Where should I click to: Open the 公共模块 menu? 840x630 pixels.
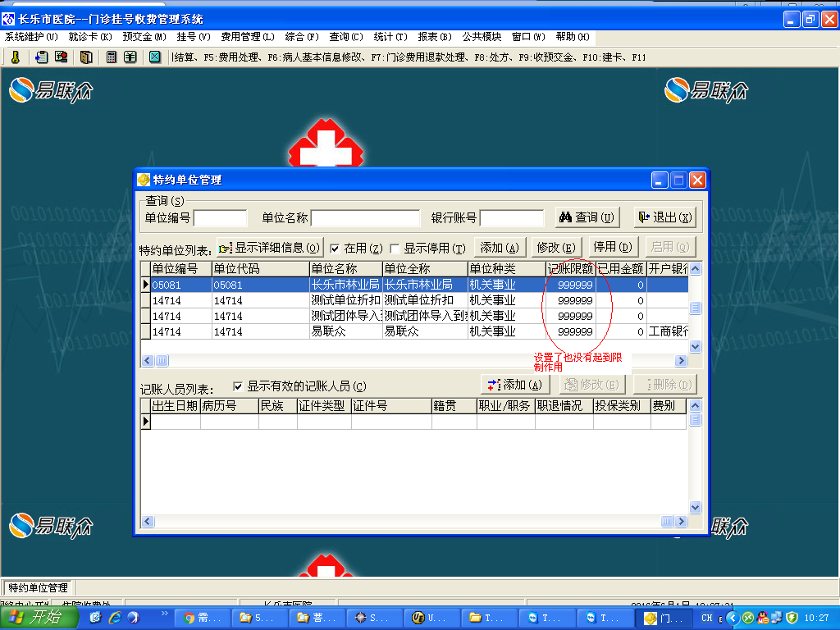[x=482, y=36]
